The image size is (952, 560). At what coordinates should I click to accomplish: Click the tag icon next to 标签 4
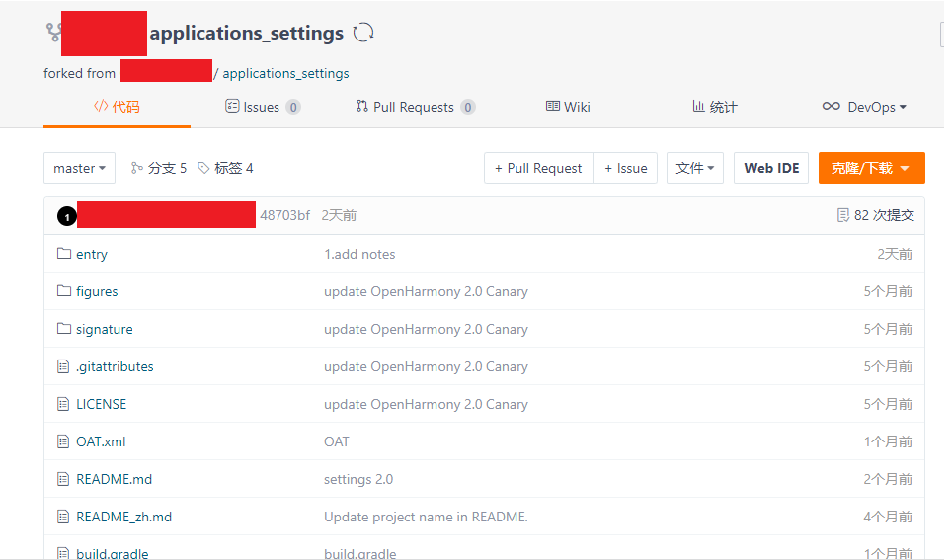pos(203,168)
